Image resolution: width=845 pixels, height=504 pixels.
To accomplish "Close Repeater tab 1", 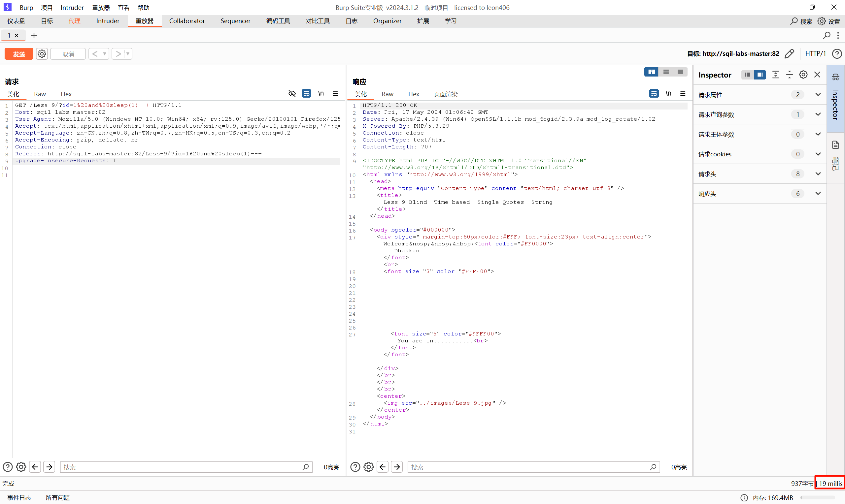I will click(16, 35).
